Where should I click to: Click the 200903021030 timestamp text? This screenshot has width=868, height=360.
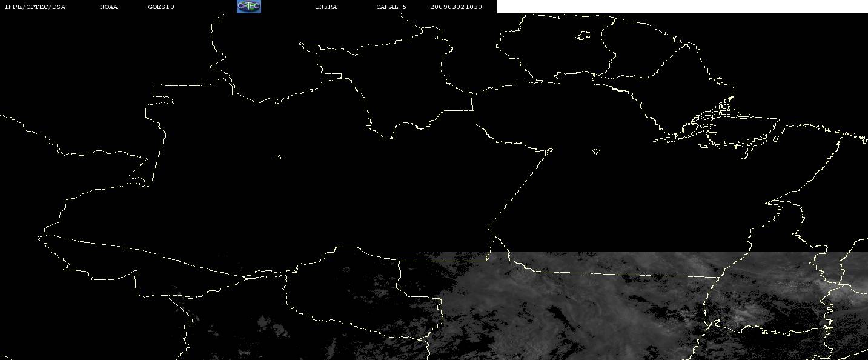(456, 7)
